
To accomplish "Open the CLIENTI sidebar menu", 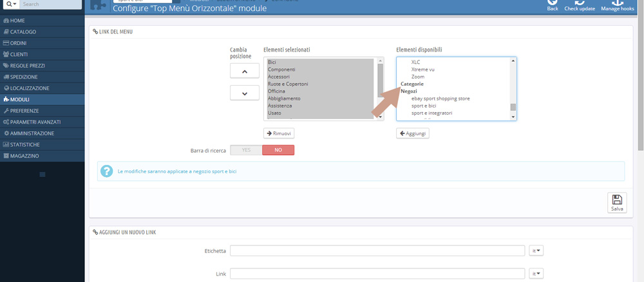I will [x=43, y=54].
